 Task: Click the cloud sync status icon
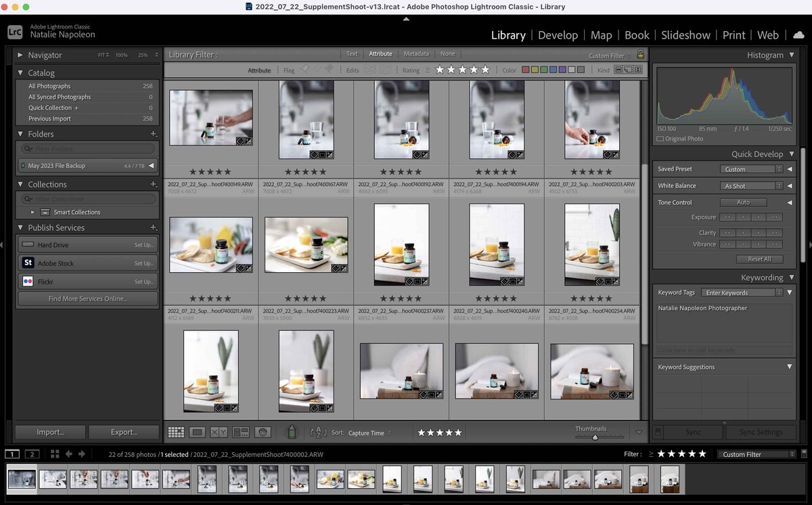tap(798, 35)
